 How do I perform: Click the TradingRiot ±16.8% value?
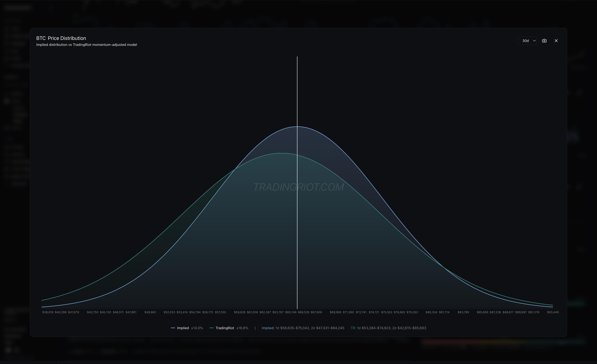click(242, 328)
